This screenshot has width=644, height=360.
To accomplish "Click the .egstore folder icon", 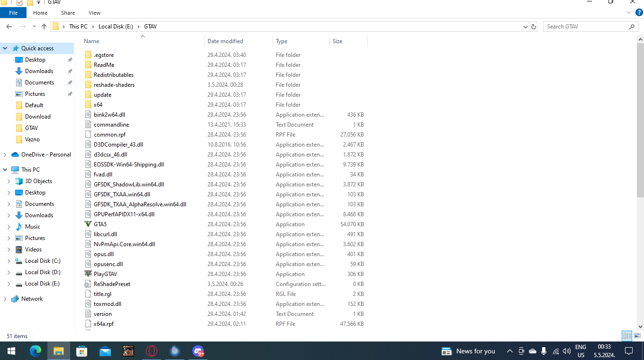I will [88, 55].
